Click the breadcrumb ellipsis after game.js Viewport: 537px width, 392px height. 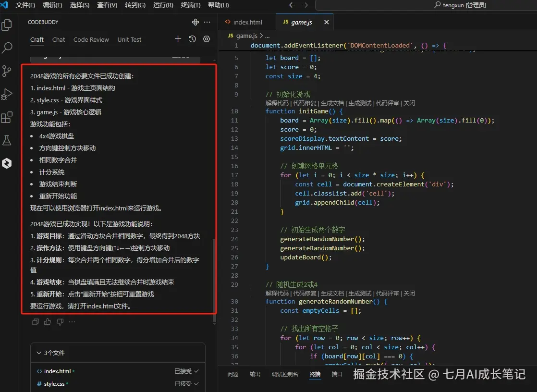[x=268, y=36]
